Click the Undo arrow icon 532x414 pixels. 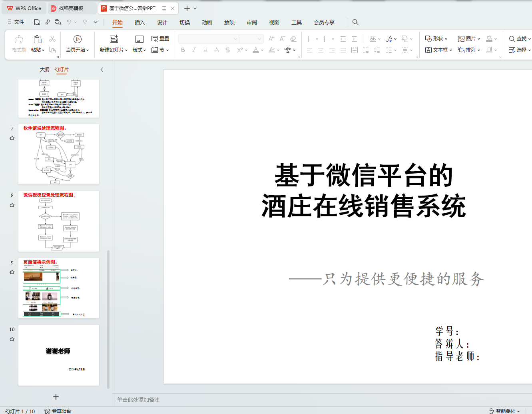click(x=69, y=22)
